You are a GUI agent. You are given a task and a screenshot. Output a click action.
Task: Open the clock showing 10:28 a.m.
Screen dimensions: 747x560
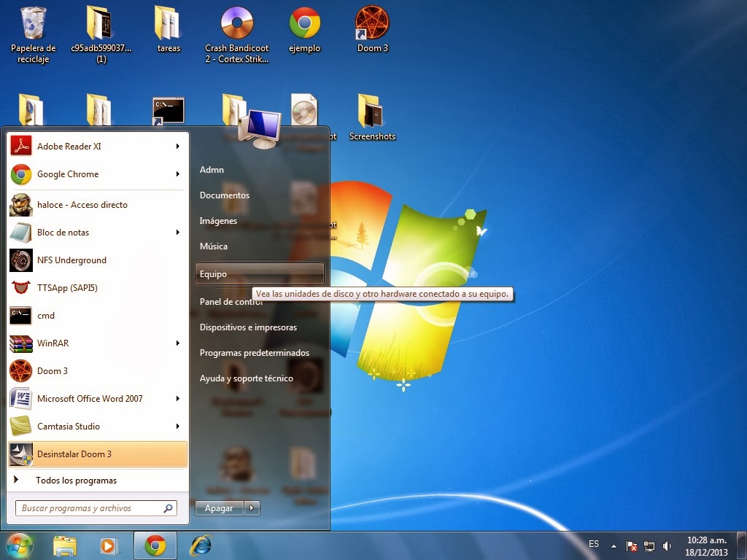pyautogui.click(x=706, y=546)
